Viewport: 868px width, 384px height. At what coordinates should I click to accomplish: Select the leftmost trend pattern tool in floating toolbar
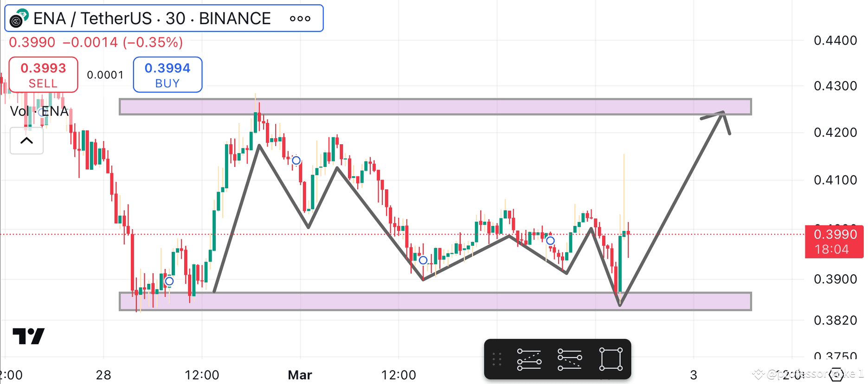pyautogui.click(x=528, y=358)
